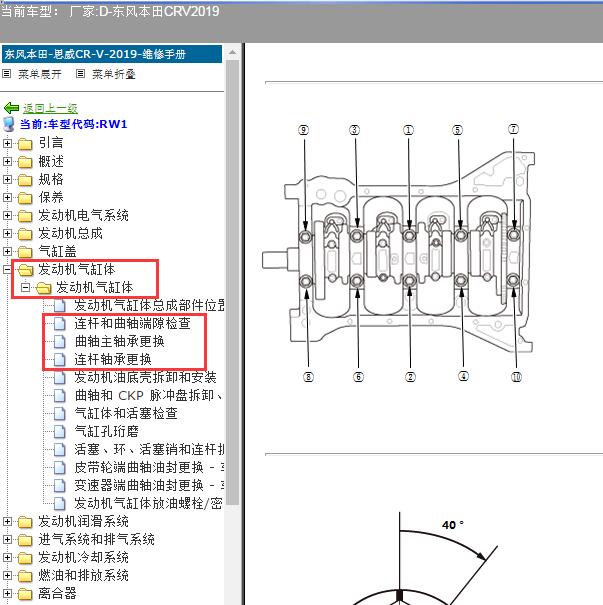Collapse the nested 发动机气缸体 subfolder
This screenshot has height=605, width=603.
click(25, 287)
